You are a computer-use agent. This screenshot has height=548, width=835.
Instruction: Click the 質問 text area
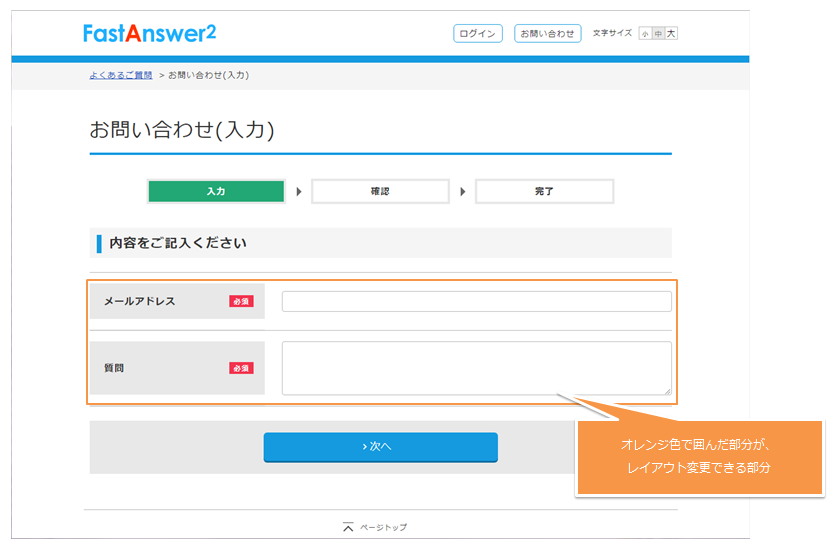476,368
